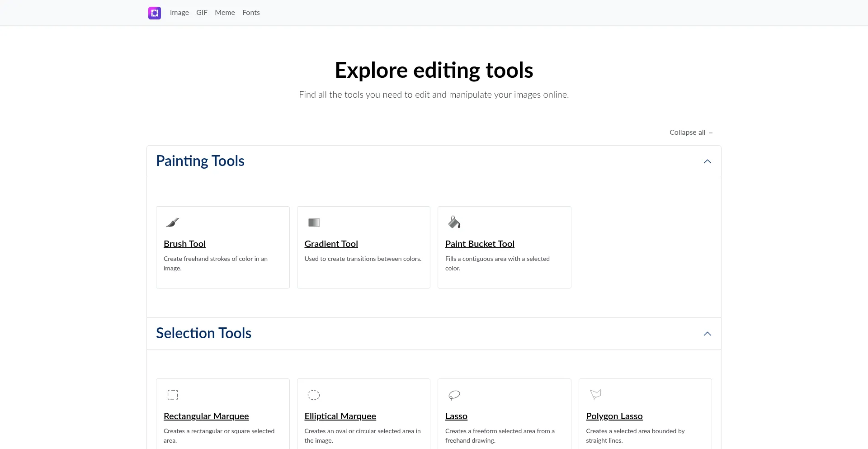Click the Rectangular Marquee dashed square icon
Viewport: 868px width, 449px height.
(x=173, y=395)
